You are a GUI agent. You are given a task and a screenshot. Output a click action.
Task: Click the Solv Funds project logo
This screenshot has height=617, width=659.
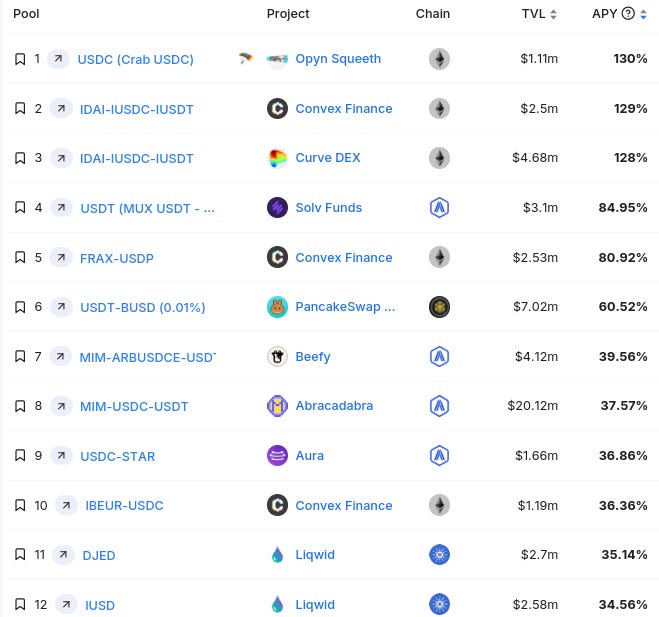[277, 208]
